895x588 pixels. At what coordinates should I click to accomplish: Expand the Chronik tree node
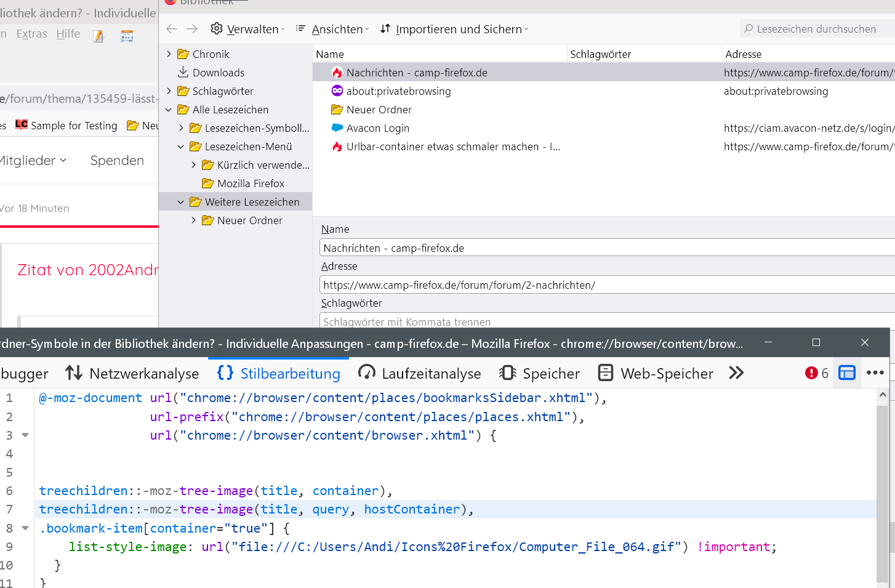coord(169,54)
